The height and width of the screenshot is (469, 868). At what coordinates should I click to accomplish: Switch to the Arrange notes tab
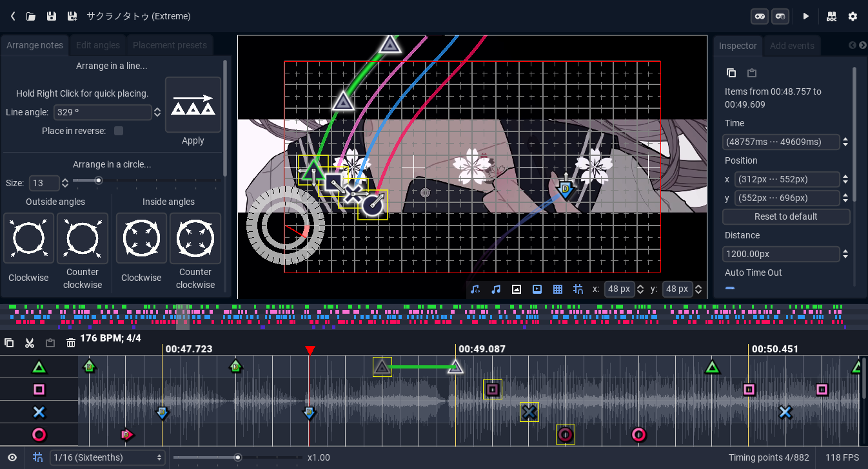(35, 45)
